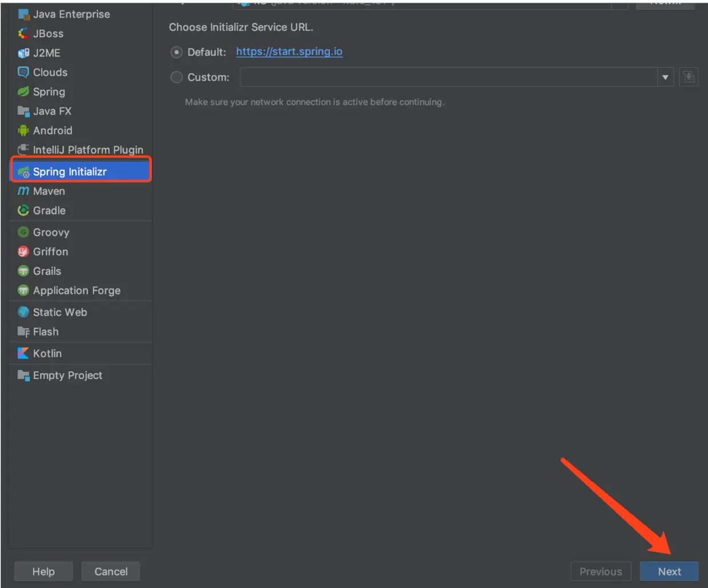Select the Java Enterprise icon

click(23, 14)
